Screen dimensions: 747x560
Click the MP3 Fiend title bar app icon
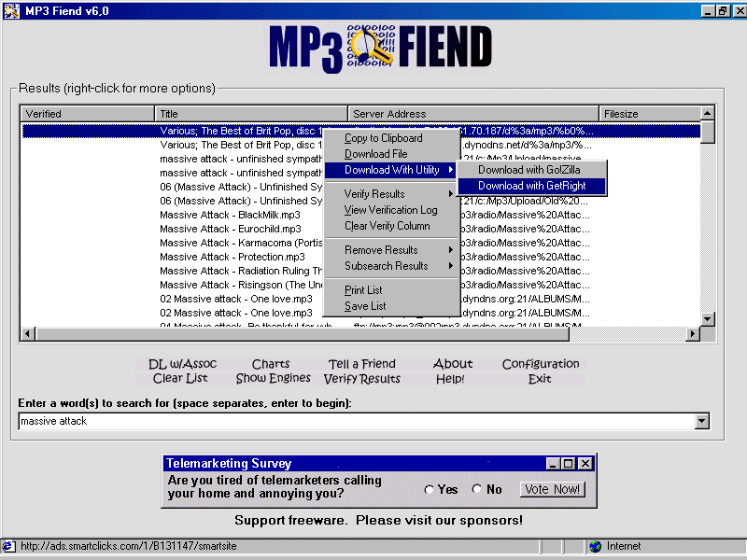(11, 10)
